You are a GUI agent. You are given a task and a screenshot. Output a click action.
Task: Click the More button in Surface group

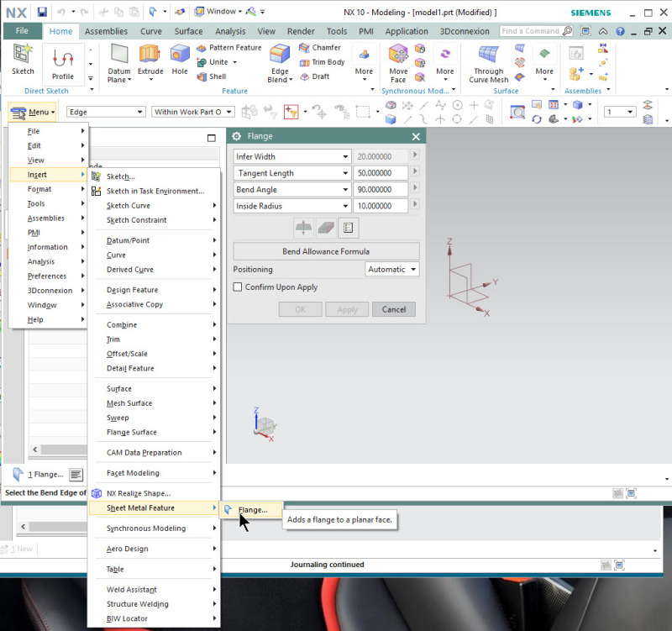pyautogui.click(x=544, y=64)
